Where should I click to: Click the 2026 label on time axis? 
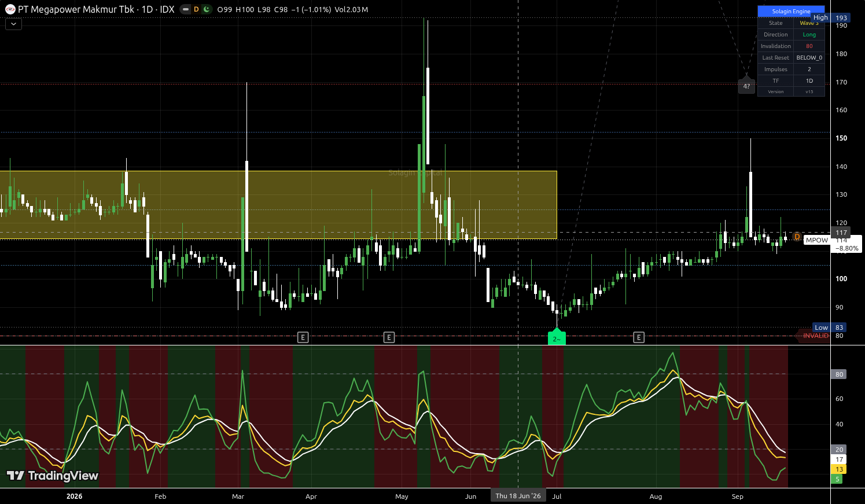[74, 496]
